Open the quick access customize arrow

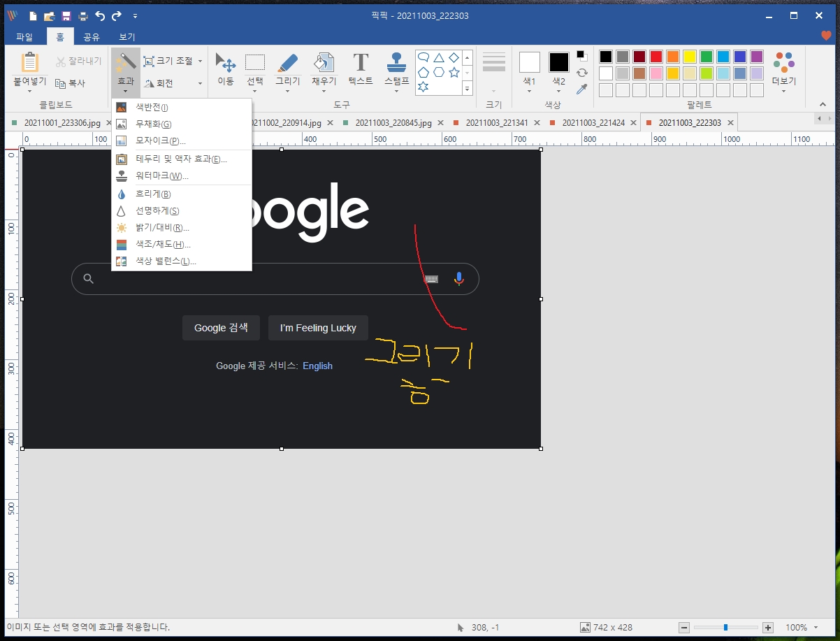[135, 15]
